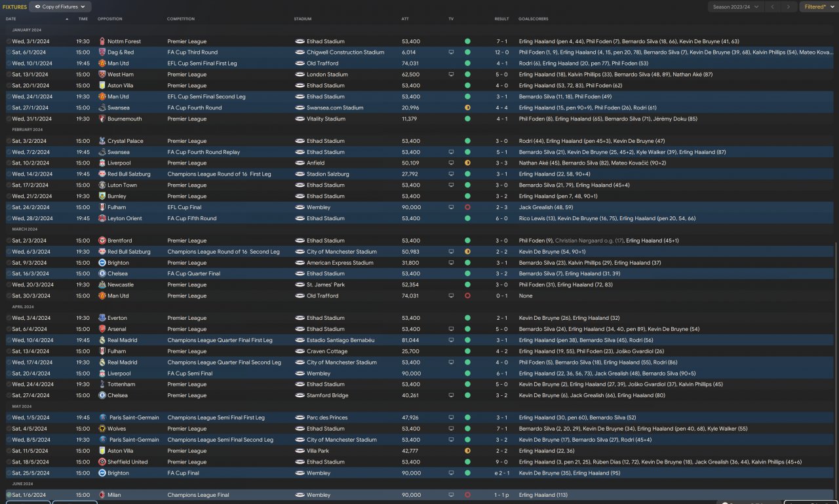
Task: Tick the selection circle for Sat, 13/1/2024
Action: pos(9,75)
